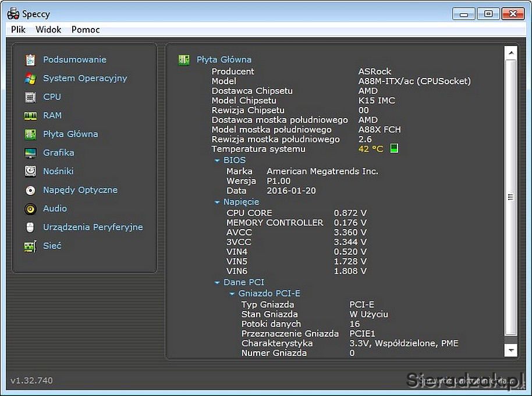This screenshot has height=396, width=532.
Task: Click the scrollbar up arrow
Action: point(511,53)
